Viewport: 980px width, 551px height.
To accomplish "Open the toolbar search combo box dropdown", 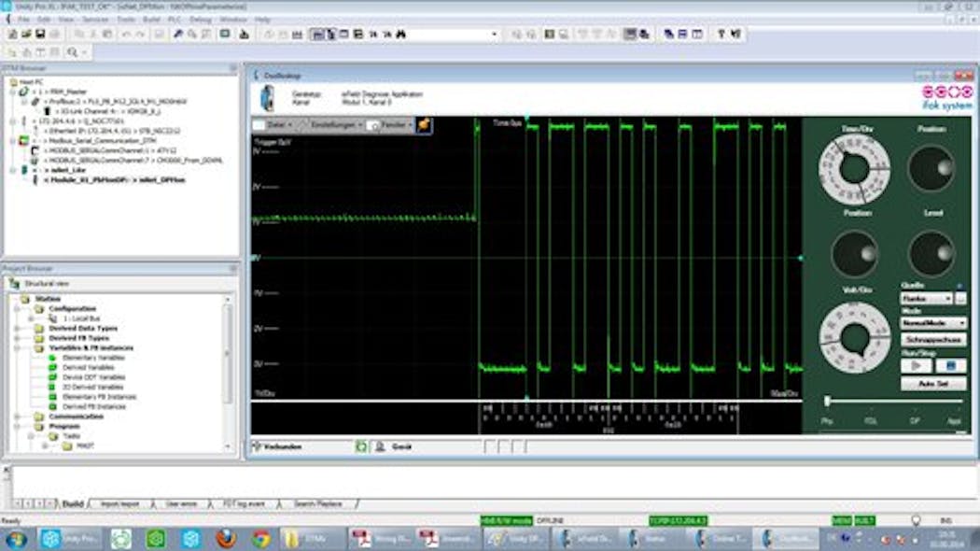I will (x=495, y=35).
